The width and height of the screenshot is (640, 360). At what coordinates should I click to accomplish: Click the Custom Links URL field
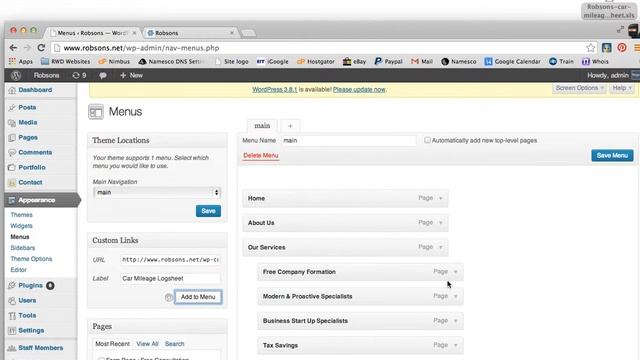coord(170,260)
